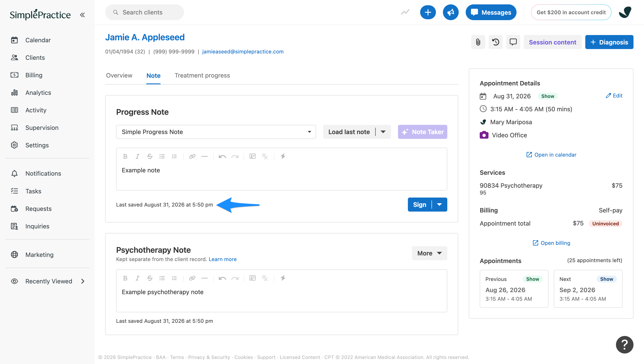Open the Previous appointment Aug 26, 2026 card

click(514, 289)
